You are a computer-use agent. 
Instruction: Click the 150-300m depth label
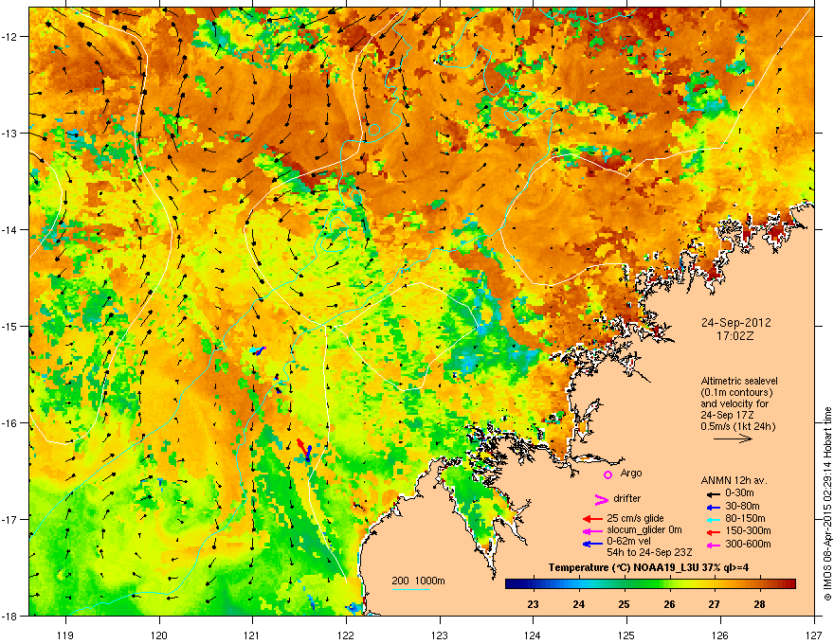[748, 530]
